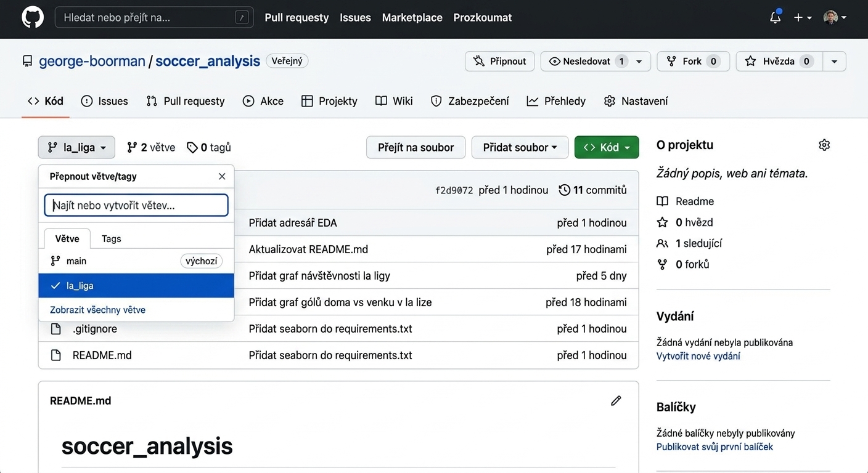The width and height of the screenshot is (868, 473).
Task: Open Issues in top navigation
Action: (355, 17)
